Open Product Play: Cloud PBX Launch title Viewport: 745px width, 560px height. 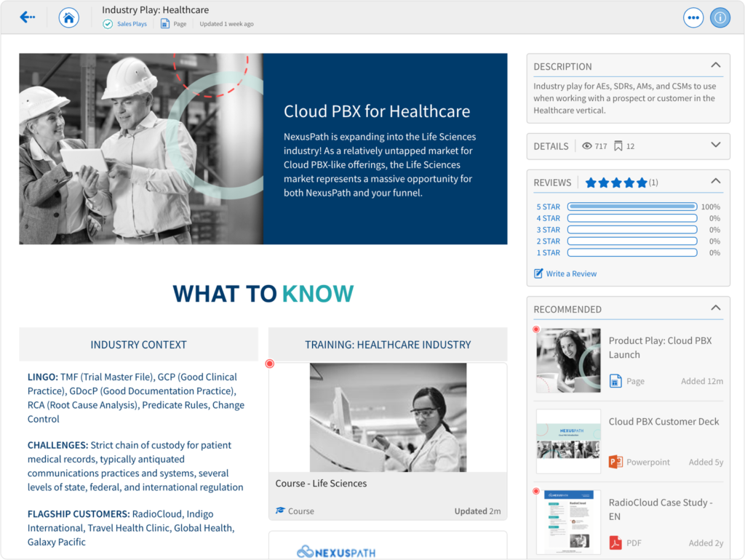tap(660, 348)
